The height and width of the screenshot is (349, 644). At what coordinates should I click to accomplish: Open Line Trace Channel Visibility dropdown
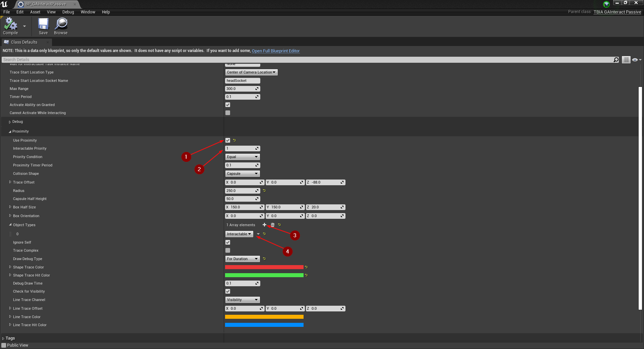click(243, 300)
